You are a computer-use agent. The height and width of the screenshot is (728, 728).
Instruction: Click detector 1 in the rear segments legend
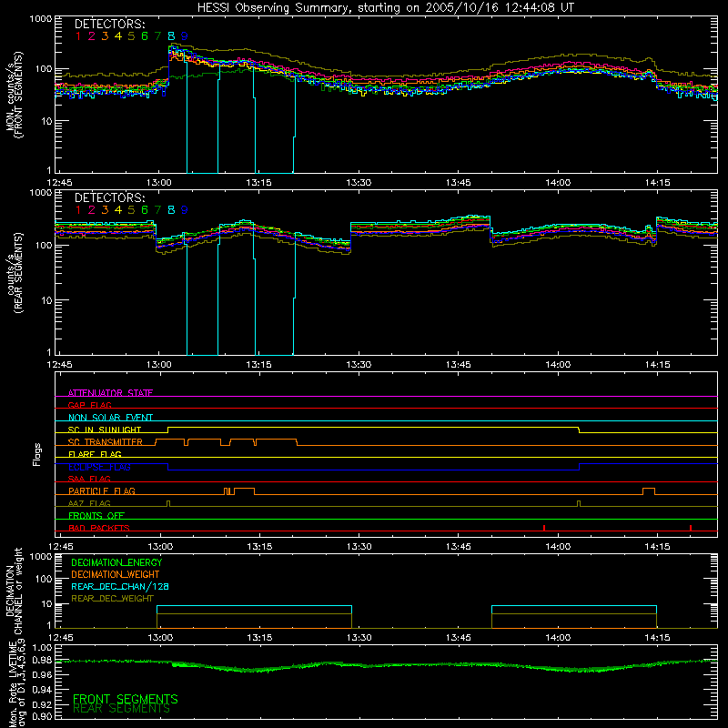pos(78,210)
